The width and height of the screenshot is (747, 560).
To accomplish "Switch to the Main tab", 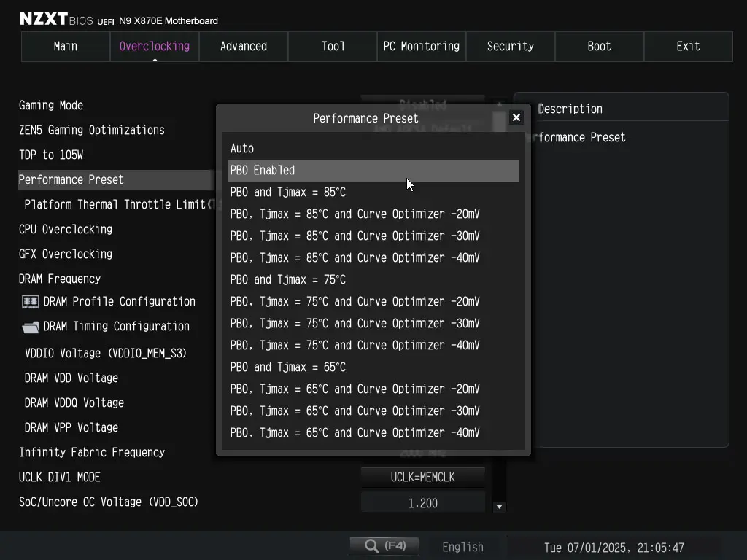I will (66, 46).
